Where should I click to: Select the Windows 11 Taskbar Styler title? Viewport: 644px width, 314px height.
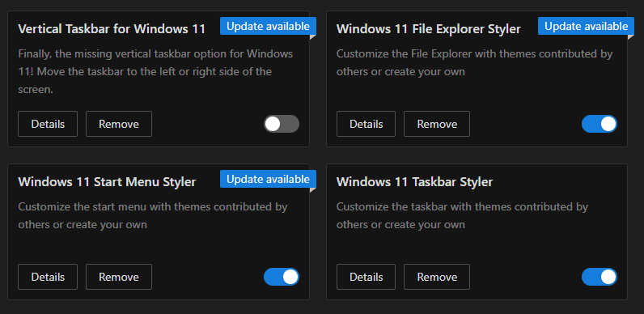coord(414,182)
